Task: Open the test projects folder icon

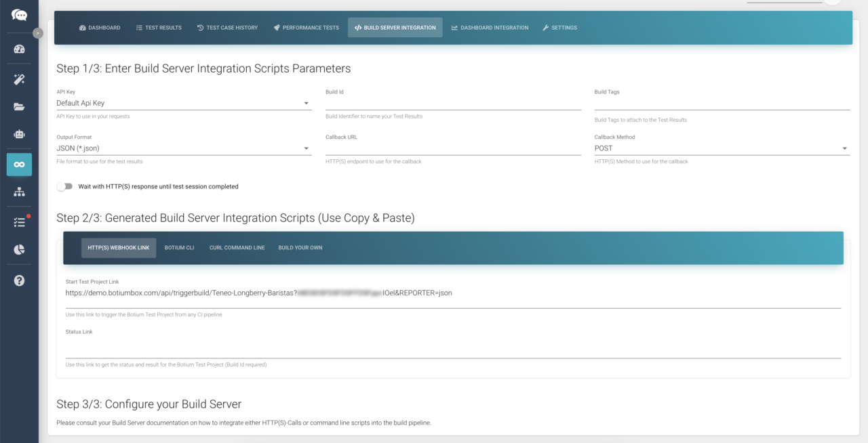Action: pos(19,106)
